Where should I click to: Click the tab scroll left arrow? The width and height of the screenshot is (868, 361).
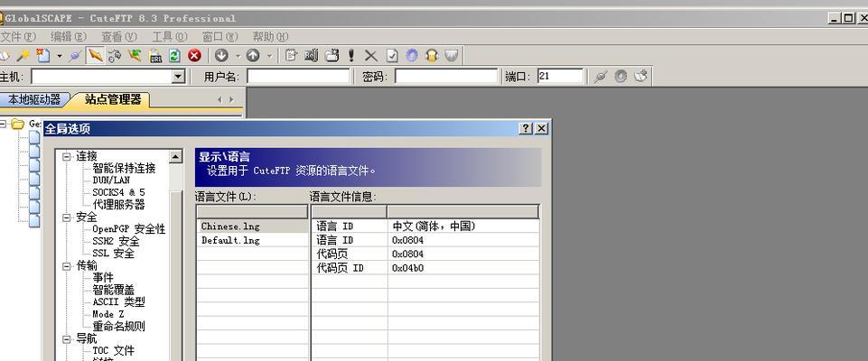(219, 99)
